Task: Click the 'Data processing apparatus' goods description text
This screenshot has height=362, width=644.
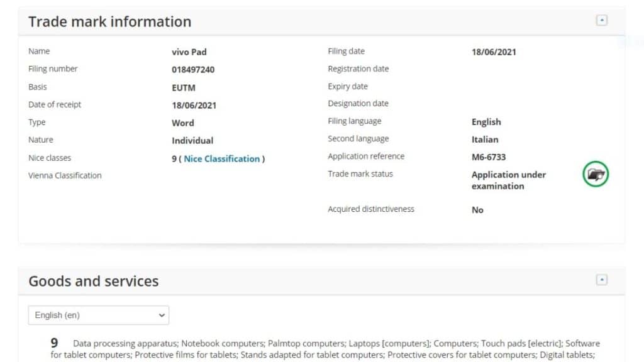Action: tap(125, 344)
